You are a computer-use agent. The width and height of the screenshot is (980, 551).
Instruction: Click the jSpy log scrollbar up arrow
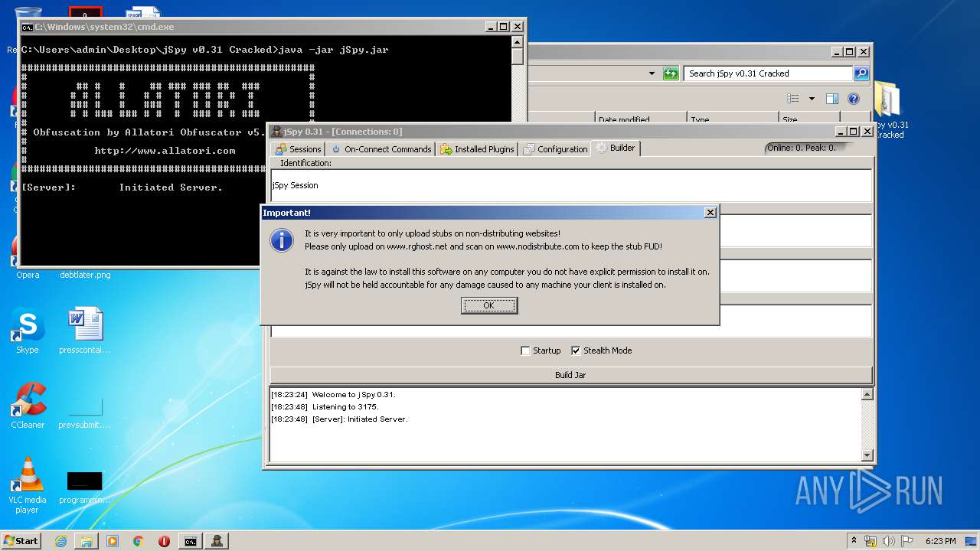(x=867, y=395)
